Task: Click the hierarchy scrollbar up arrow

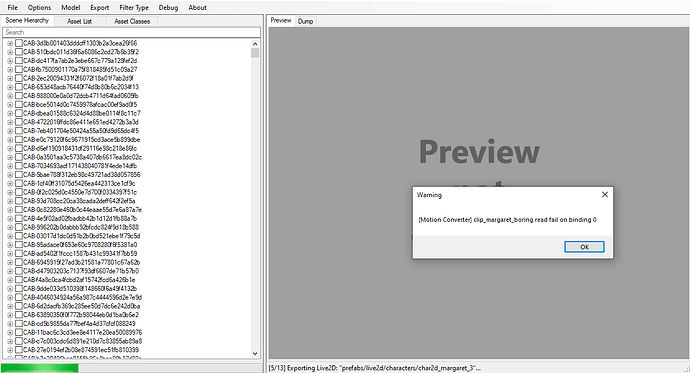Action: [255, 44]
